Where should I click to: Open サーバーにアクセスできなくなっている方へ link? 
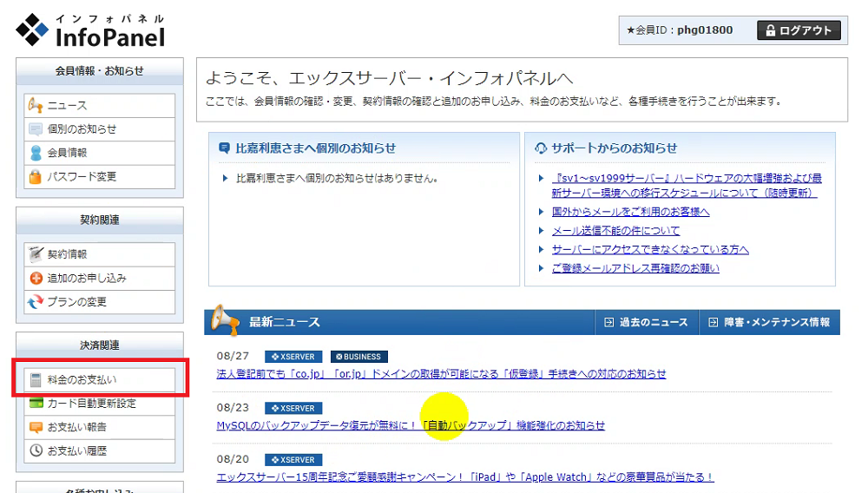click(650, 250)
